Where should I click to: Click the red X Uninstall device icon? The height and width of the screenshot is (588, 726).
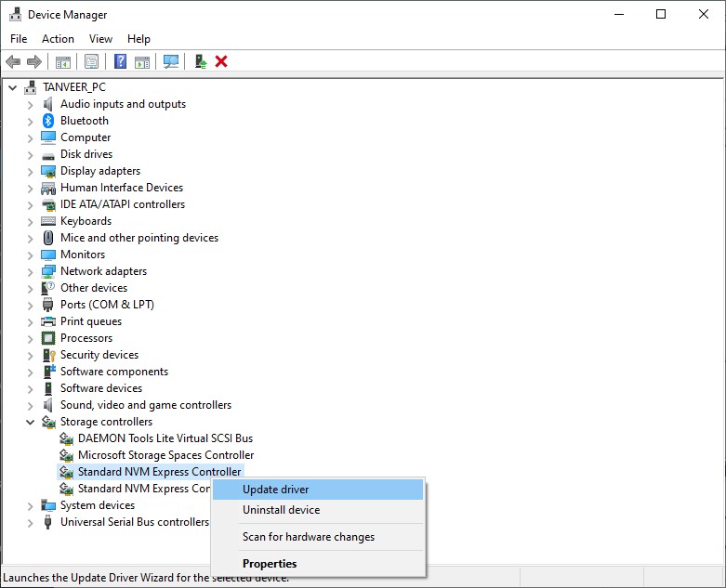(221, 61)
